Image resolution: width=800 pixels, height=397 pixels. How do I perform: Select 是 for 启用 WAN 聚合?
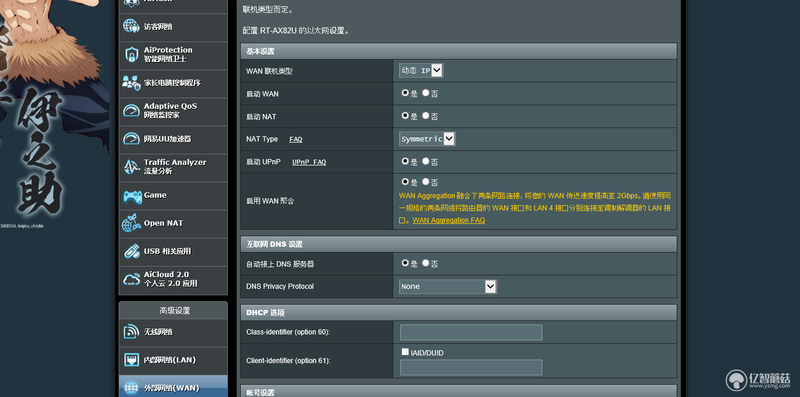coord(405,182)
